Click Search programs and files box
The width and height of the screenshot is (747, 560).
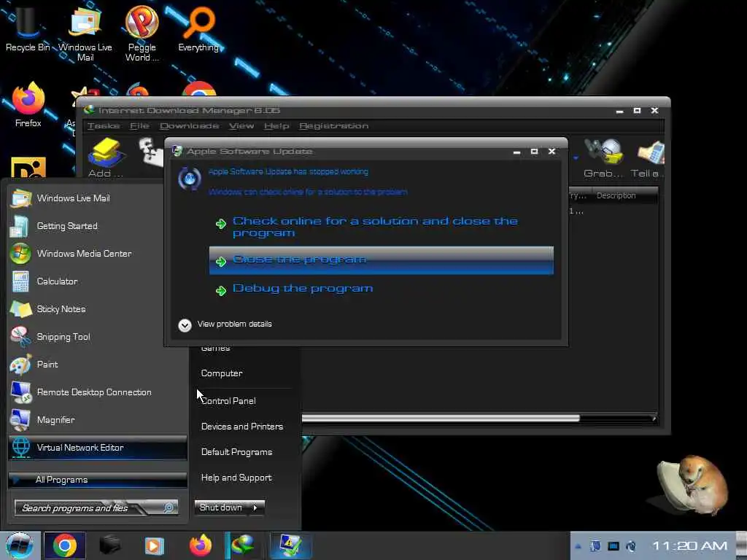click(x=96, y=508)
